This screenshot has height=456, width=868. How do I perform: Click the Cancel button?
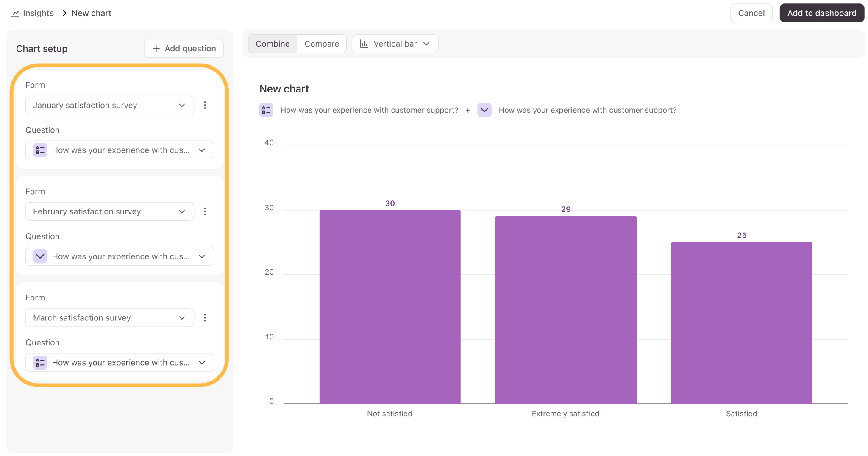(751, 13)
